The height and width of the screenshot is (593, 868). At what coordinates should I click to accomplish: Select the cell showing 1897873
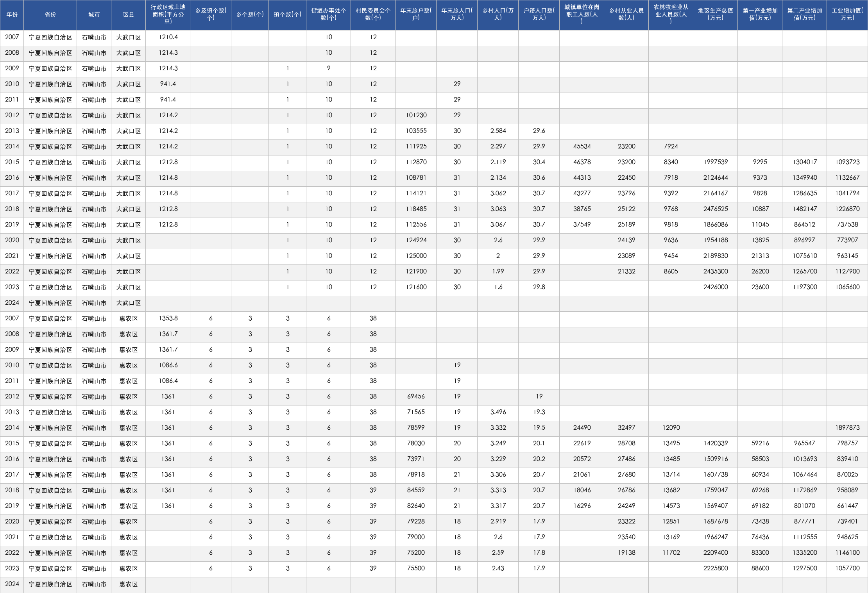847,428
